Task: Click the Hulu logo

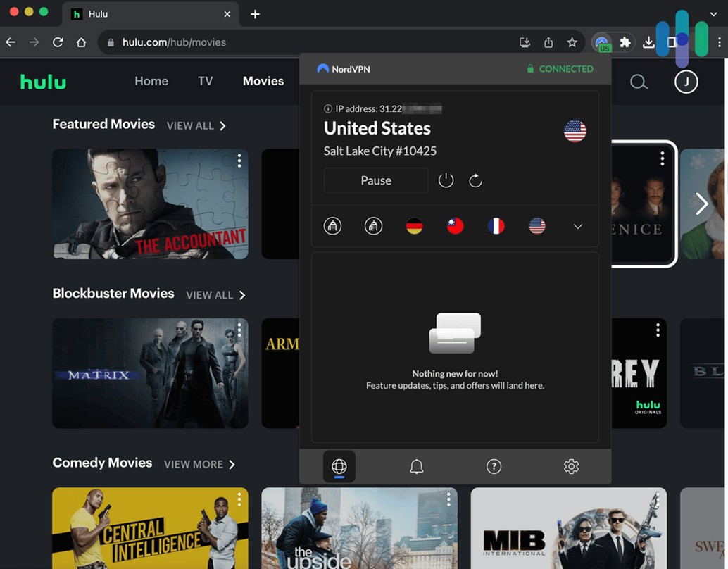Action: click(x=43, y=82)
